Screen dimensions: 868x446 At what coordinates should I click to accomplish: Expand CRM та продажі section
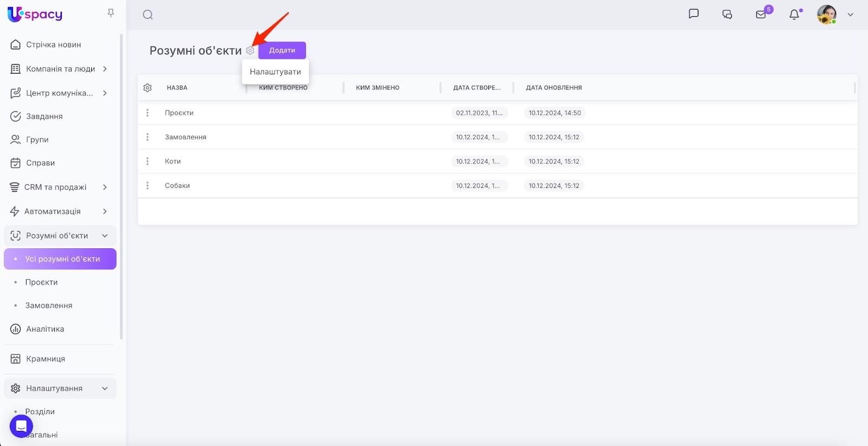[105, 187]
